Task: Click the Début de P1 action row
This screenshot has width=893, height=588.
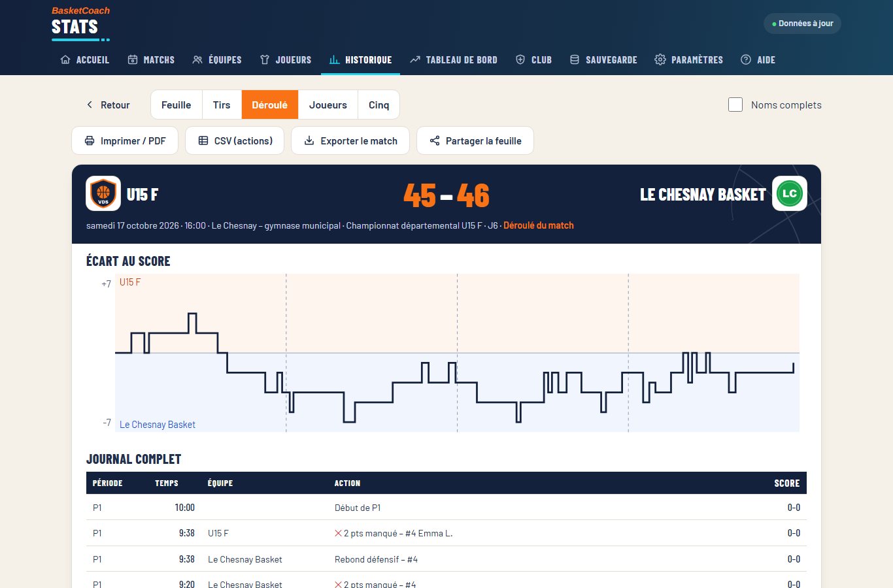Action: [x=446, y=508]
